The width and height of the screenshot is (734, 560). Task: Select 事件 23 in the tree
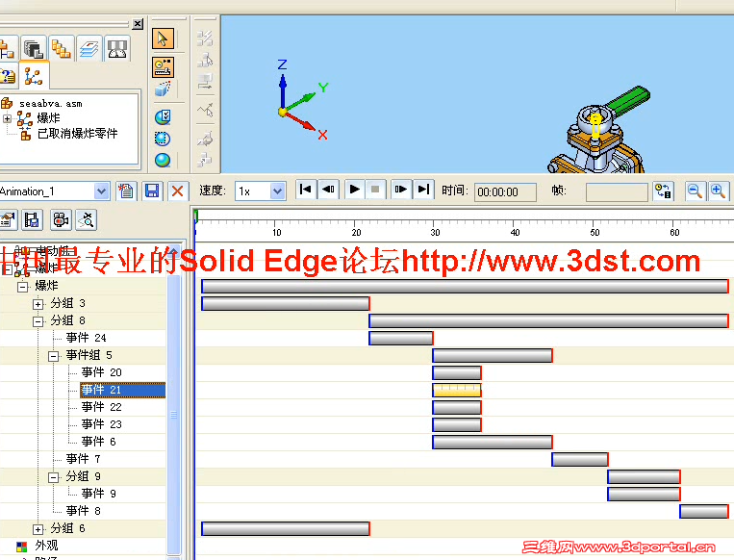(102, 424)
